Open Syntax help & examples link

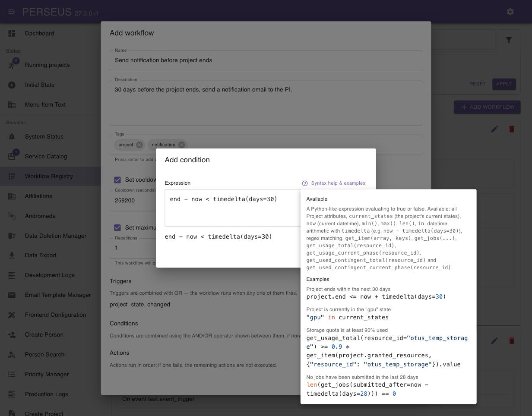(334, 183)
